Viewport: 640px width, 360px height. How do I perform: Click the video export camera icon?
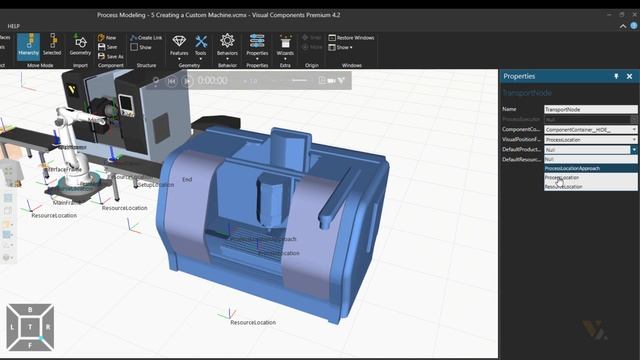(331, 81)
